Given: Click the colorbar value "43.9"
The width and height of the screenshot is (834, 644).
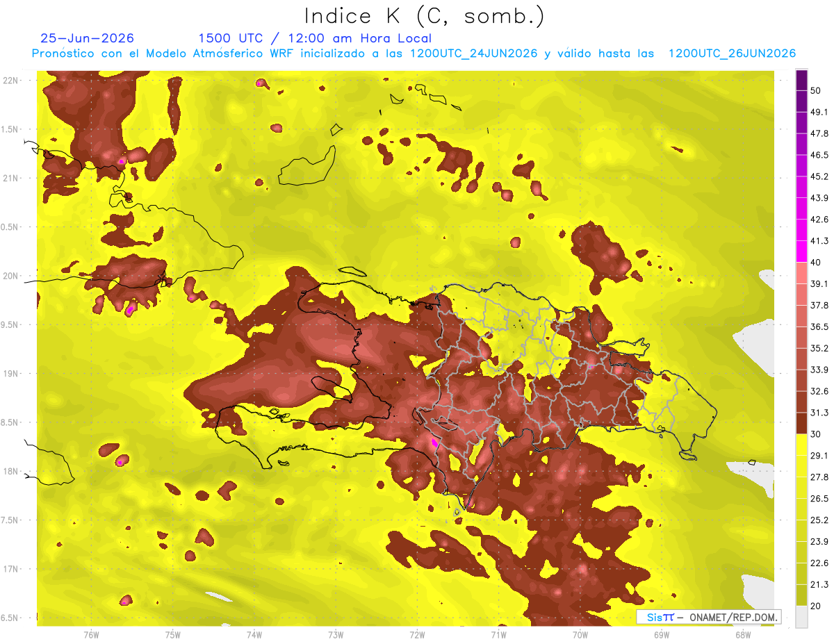Looking at the screenshot, I should coord(819,199).
